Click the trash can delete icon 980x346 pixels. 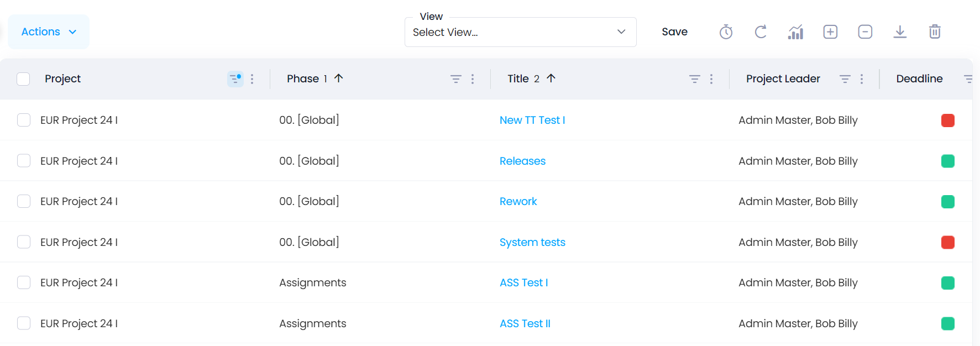[x=935, y=32]
